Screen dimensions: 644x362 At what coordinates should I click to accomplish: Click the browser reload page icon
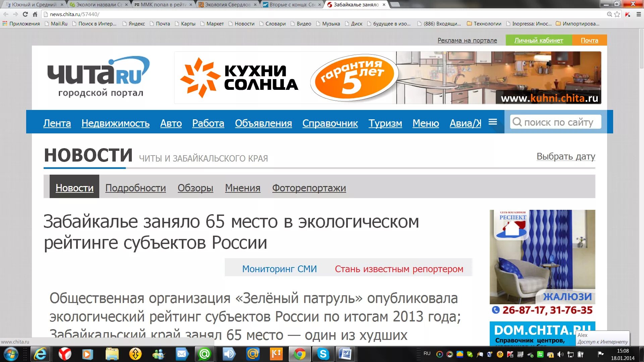(25, 14)
